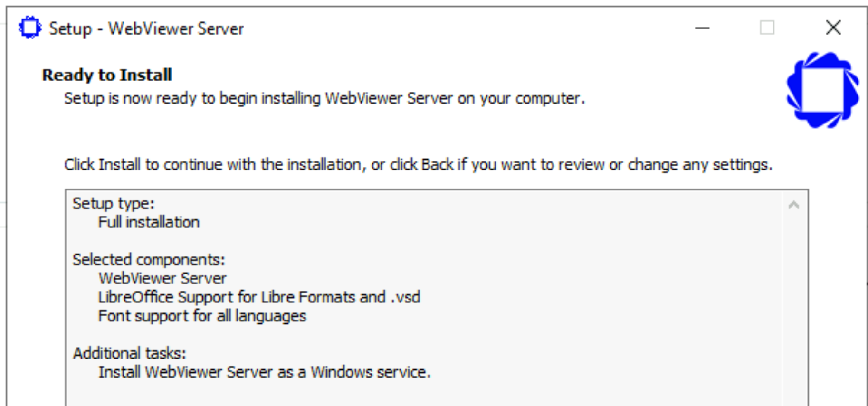Close the WebViewer Server setup window
The image size is (868, 406).
point(833,28)
